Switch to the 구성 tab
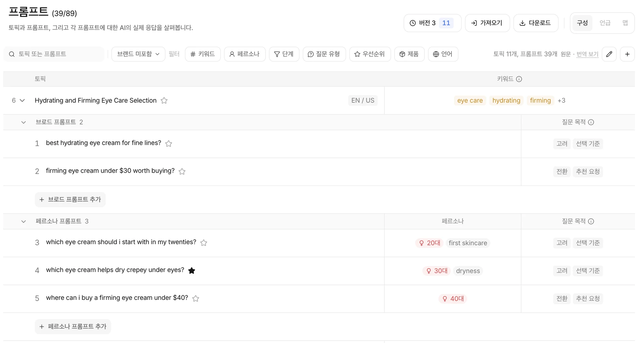This screenshot has width=644, height=343. [x=582, y=23]
